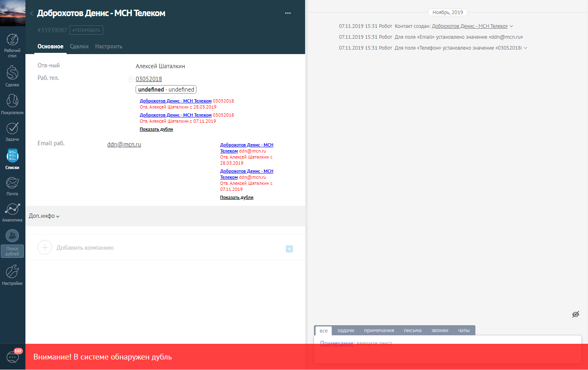Filter feed by звонки tab

[x=439, y=330]
